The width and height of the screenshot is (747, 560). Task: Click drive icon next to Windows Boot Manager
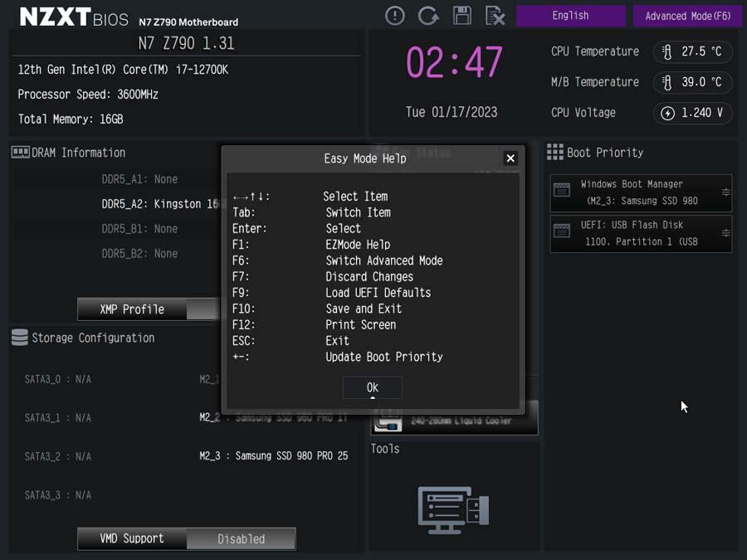click(562, 190)
